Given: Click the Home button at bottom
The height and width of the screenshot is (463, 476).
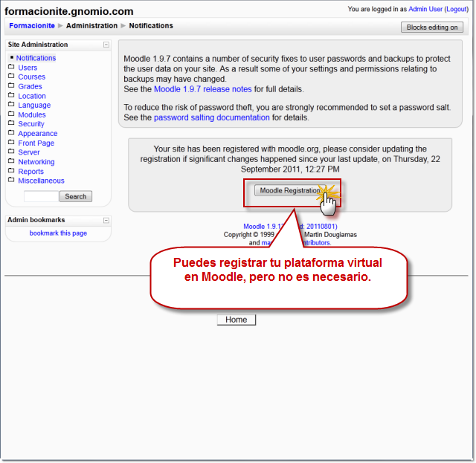Looking at the screenshot, I should (x=237, y=320).
